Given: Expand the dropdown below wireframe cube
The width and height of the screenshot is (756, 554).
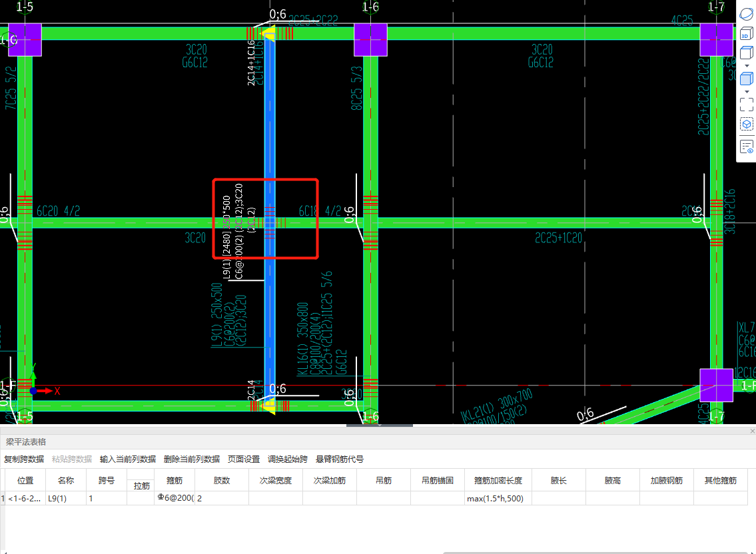Looking at the screenshot, I should tap(746, 65).
